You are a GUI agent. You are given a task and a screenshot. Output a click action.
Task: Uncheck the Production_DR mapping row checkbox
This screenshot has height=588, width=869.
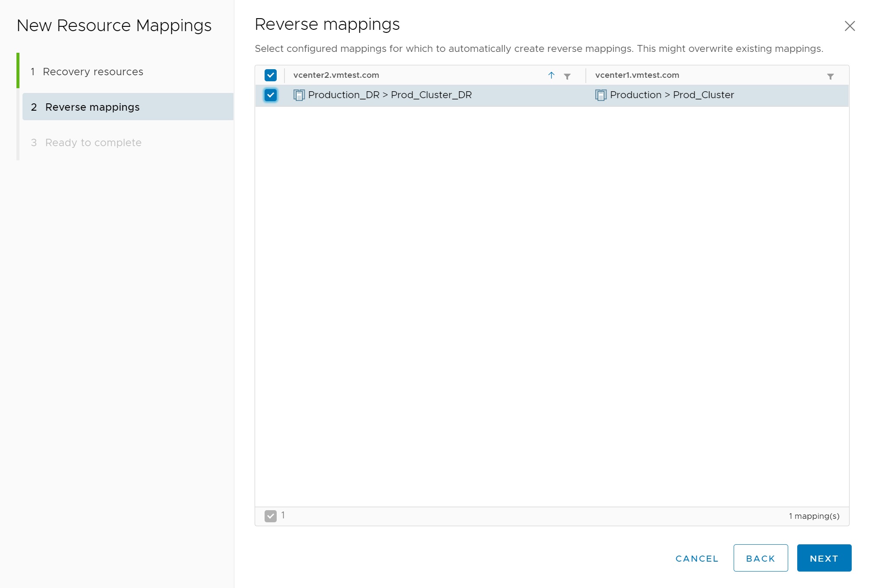pos(271,95)
